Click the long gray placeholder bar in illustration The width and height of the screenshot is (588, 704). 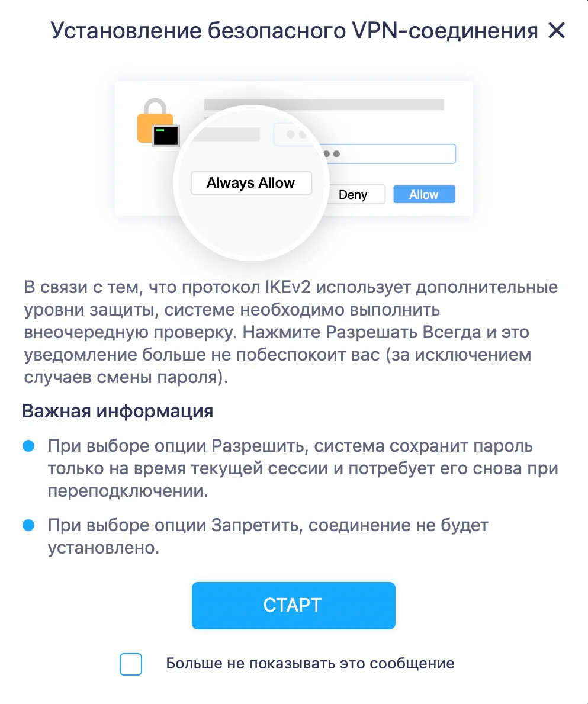click(324, 105)
